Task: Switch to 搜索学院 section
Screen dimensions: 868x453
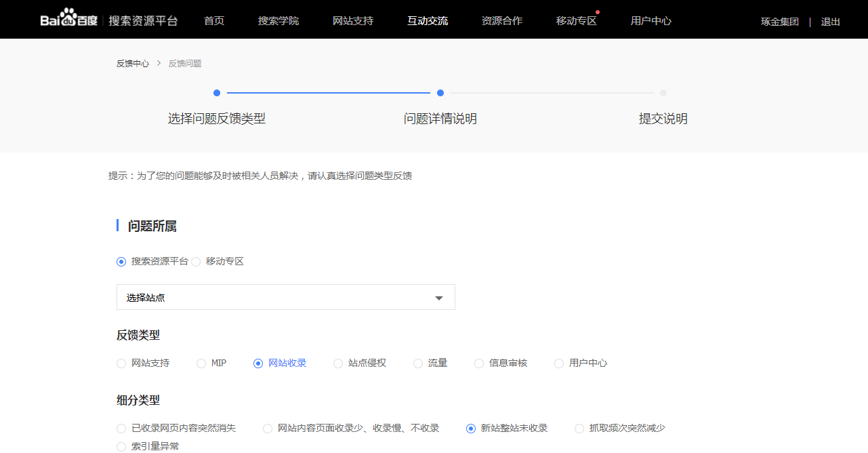Action: [278, 20]
